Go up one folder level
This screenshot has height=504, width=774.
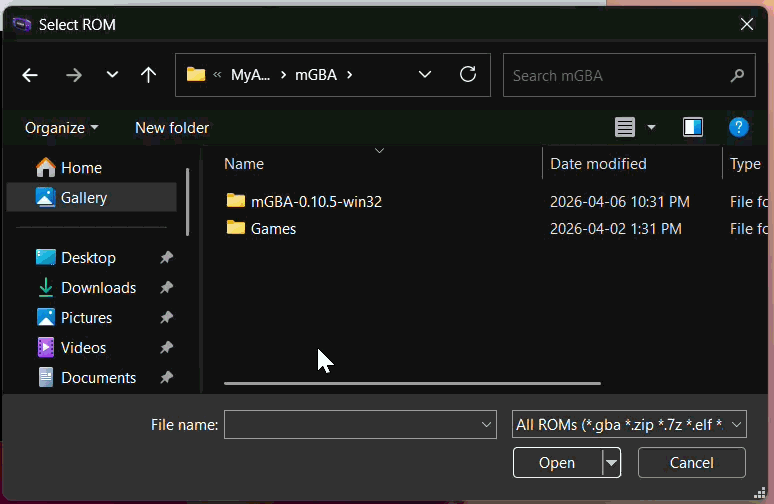coord(148,75)
